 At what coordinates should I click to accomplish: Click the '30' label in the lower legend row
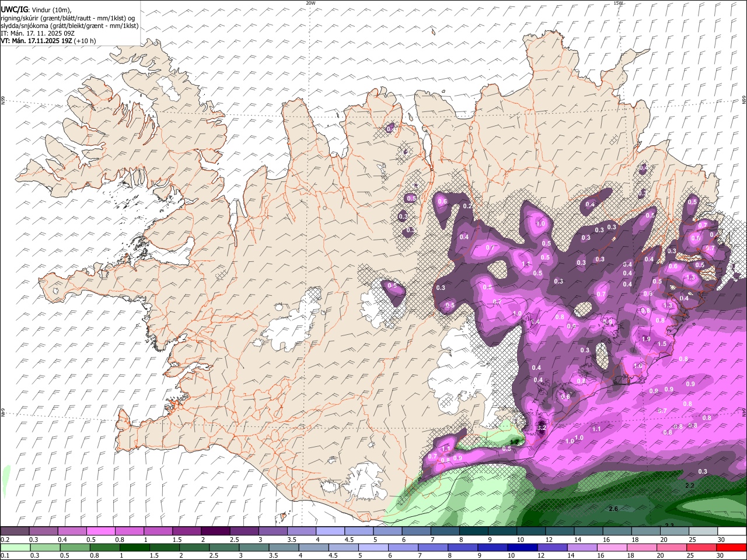720,555
